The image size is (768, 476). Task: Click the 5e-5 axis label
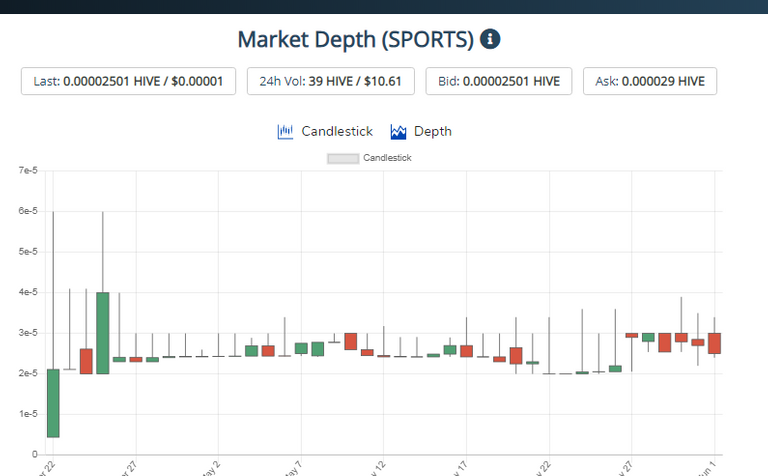point(28,252)
